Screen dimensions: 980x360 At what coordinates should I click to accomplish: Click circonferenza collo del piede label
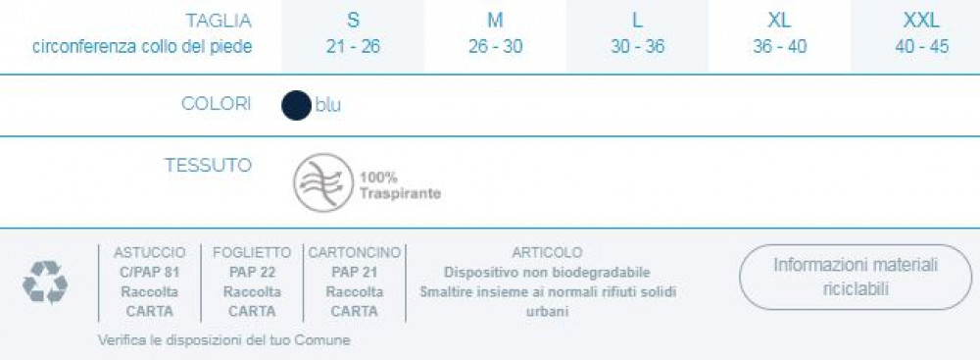tap(142, 47)
